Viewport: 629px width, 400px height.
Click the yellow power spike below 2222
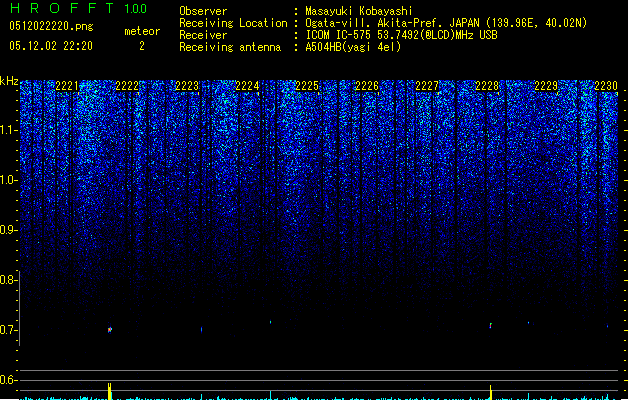pyautogui.click(x=110, y=391)
